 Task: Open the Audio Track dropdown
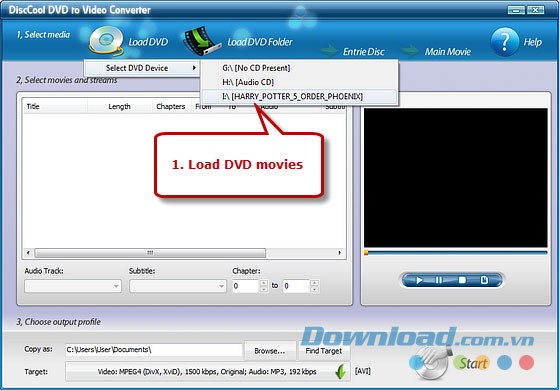coord(73,286)
